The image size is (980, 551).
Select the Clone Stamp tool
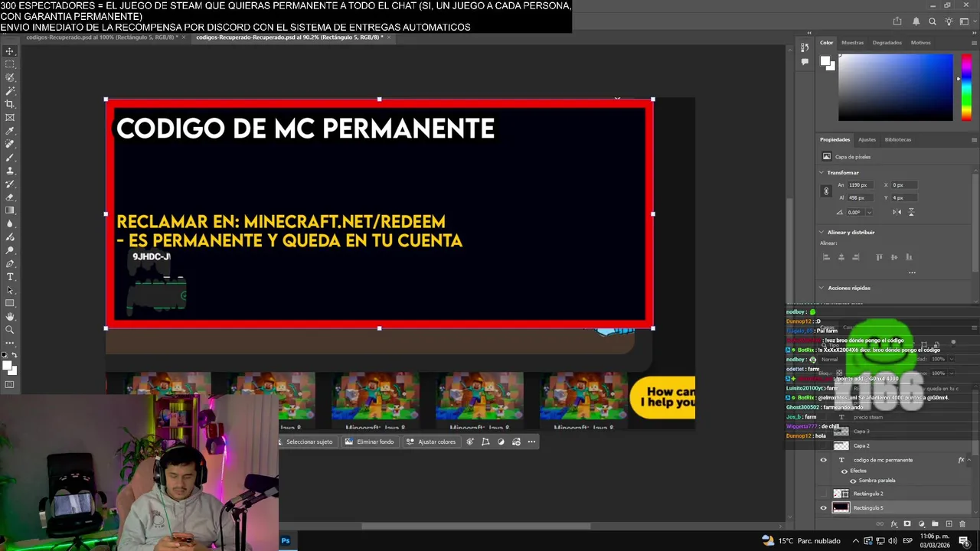click(x=10, y=171)
